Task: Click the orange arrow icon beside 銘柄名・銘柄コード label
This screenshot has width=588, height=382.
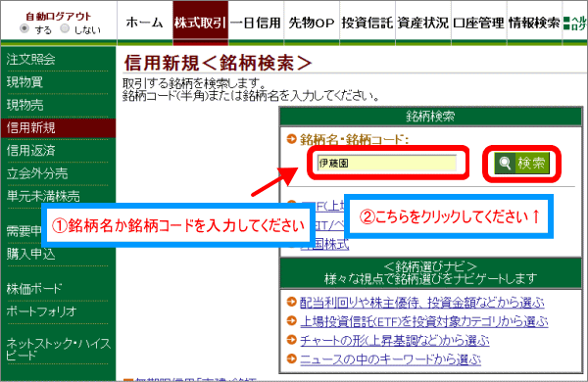Action: (291, 139)
